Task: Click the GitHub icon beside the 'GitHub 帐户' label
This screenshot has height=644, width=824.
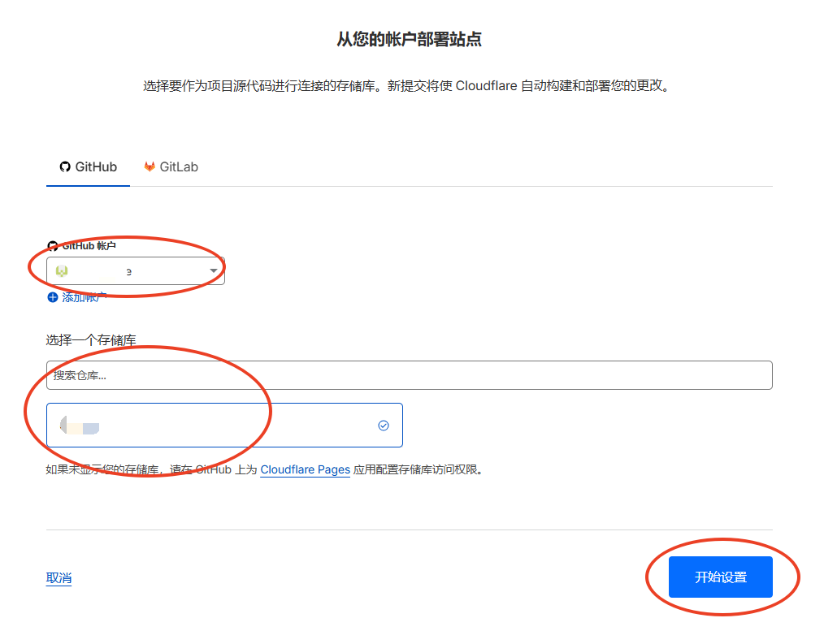Action: click(x=53, y=245)
